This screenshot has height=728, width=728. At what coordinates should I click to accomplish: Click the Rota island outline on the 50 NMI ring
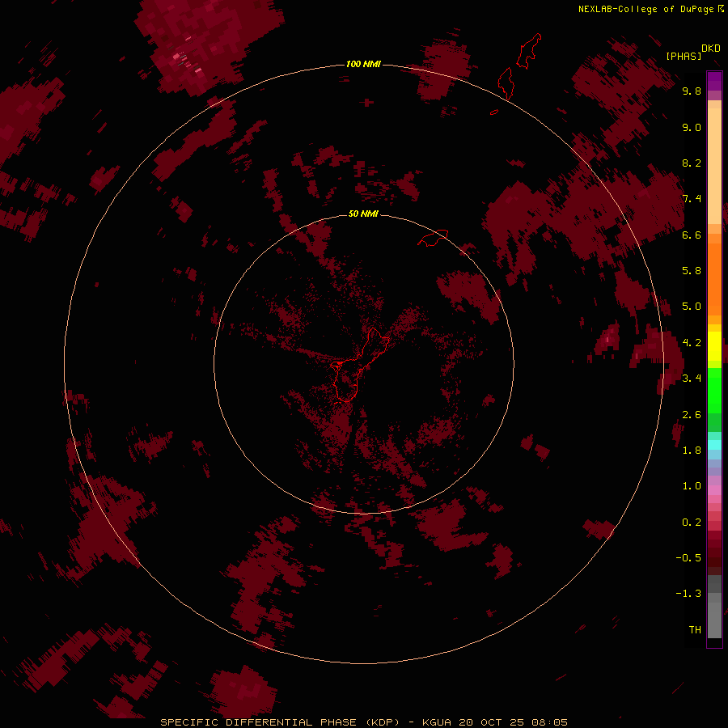coord(433,237)
